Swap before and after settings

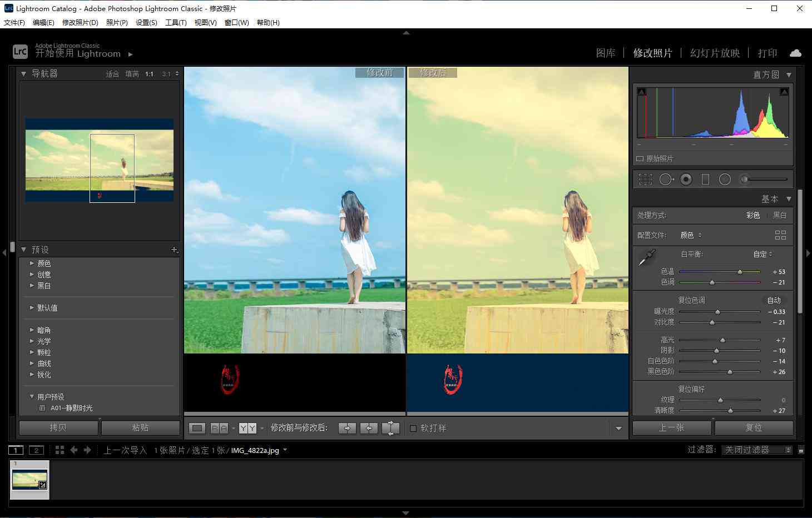(x=391, y=428)
